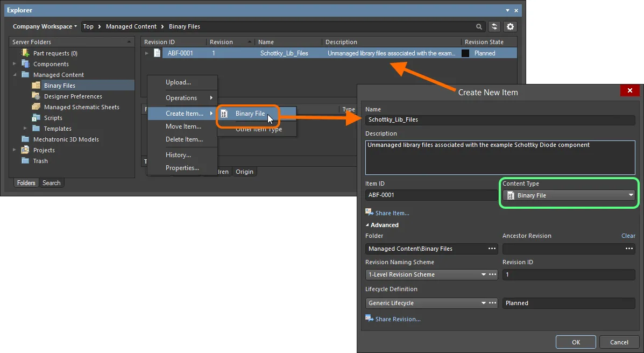Click the Clear link for Ancestor Revision
The width and height of the screenshot is (644, 353).
[628, 236]
